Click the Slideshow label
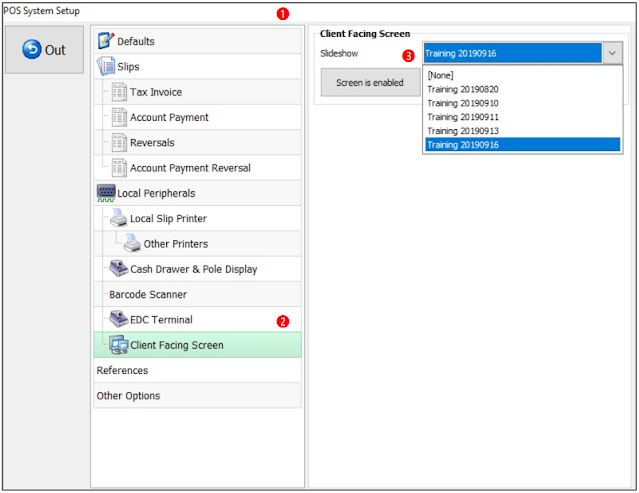639x493 pixels. (339, 53)
